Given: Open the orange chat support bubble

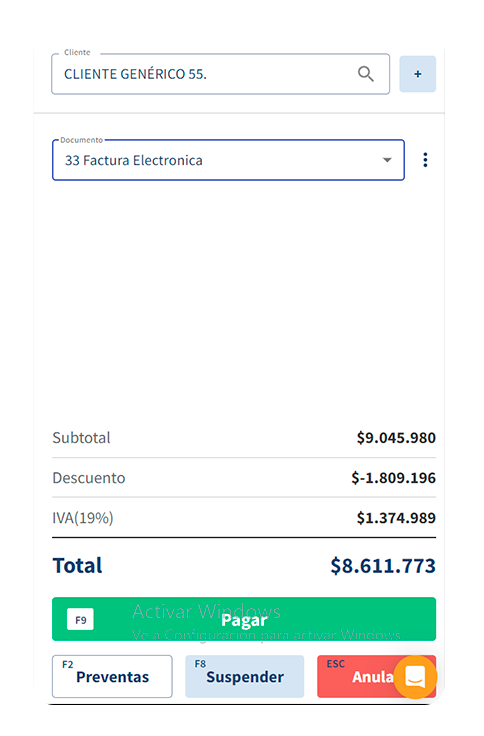Looking at the screenshot, I should click(415, 677).
